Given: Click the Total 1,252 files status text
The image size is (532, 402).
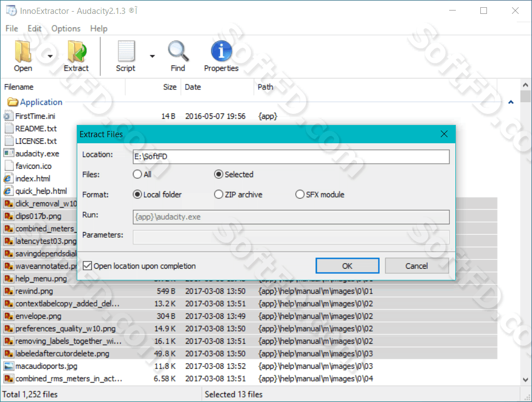Looking at the screenshot, I should pyautogui.click(x=30, y=394).
